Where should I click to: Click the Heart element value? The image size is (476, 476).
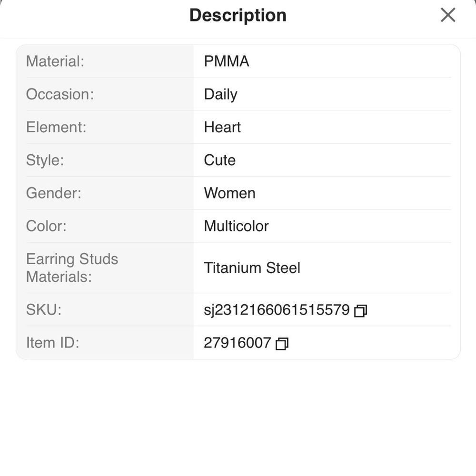tap(222, 127)
